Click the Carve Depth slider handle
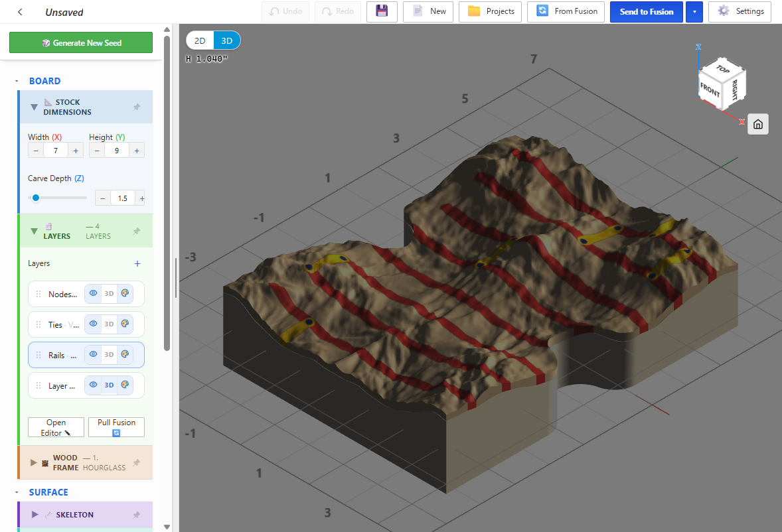 [36, 198]
